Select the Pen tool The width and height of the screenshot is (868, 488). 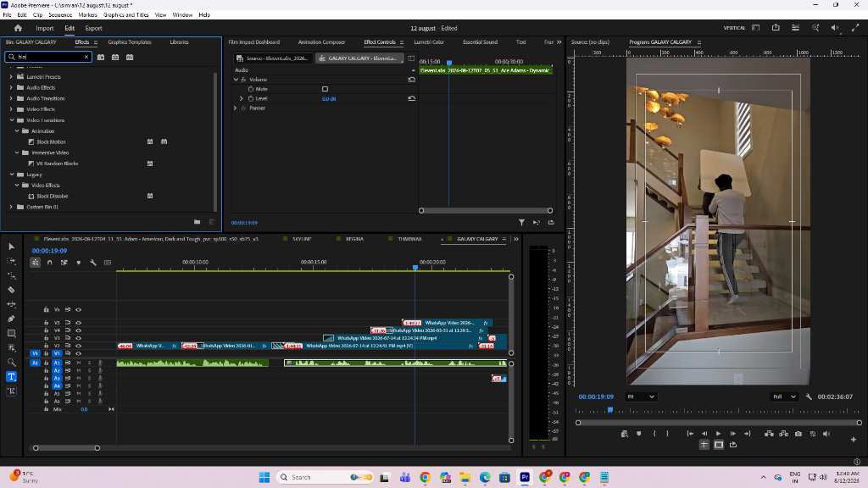[11, 319]
